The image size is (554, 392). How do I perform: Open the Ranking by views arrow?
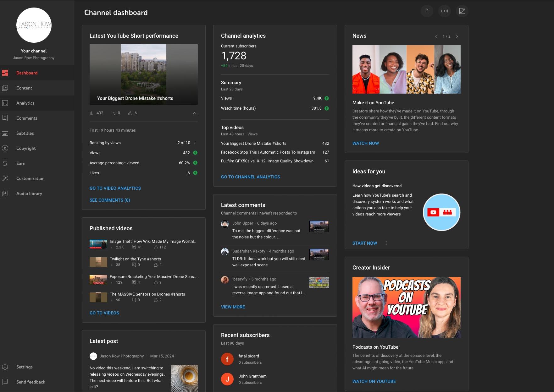coord(195,143)
